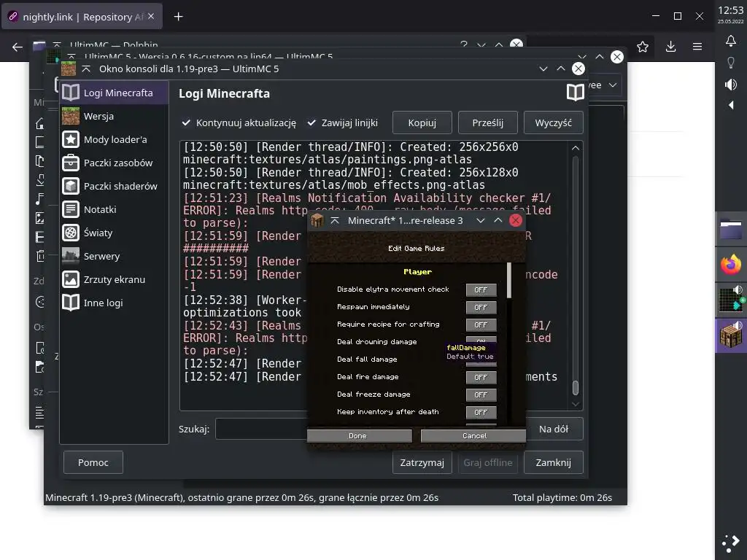Viewport: 747px width, 560px height.
Task: Click keep-above icon in console titlebar
Action: 86,69
